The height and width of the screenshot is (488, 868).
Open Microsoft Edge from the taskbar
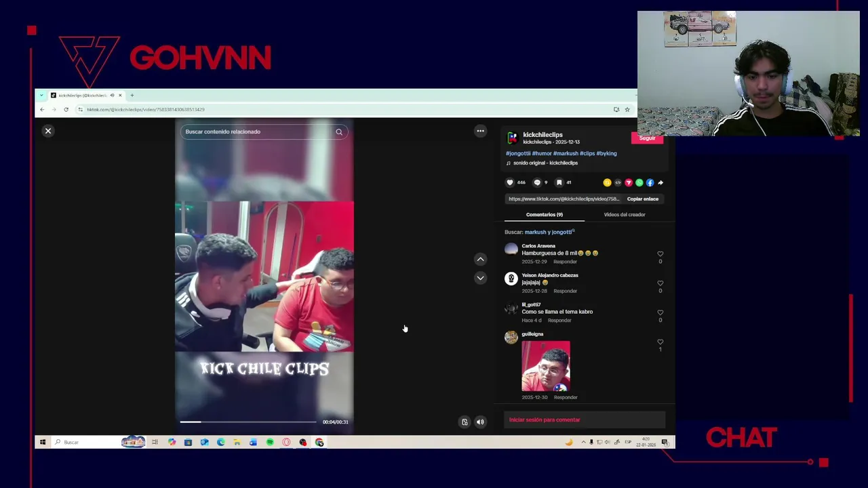(220, 443)
